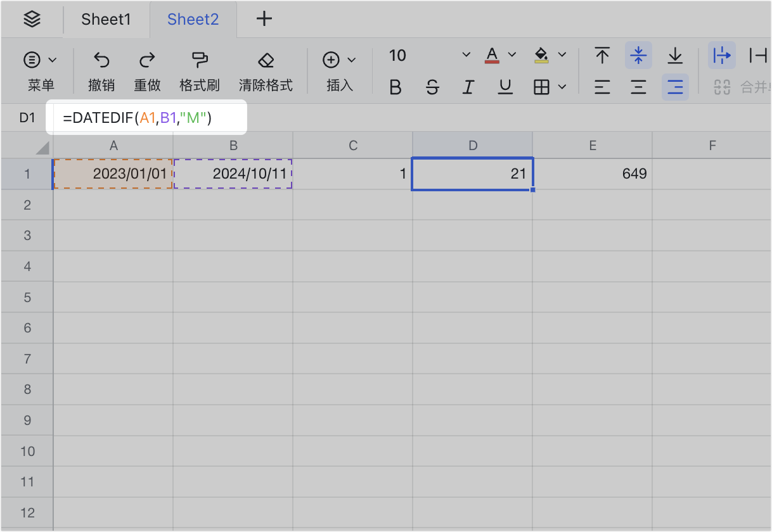Select column F header
The image size is (772, 532).
pos(712,146)
